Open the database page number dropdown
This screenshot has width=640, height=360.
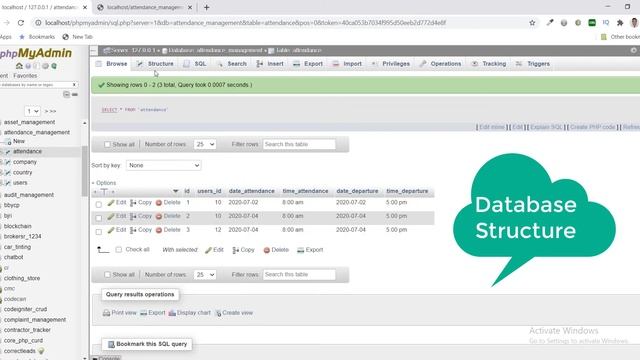pos(32,111)
